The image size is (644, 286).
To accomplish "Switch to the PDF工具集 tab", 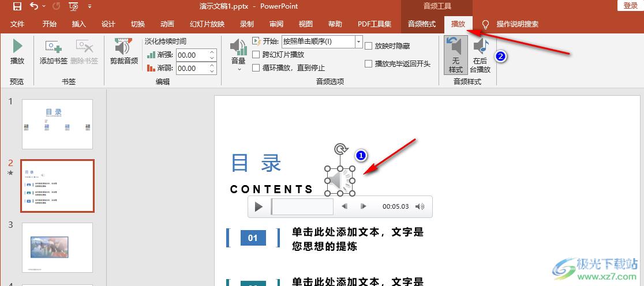I will point(375,24).
